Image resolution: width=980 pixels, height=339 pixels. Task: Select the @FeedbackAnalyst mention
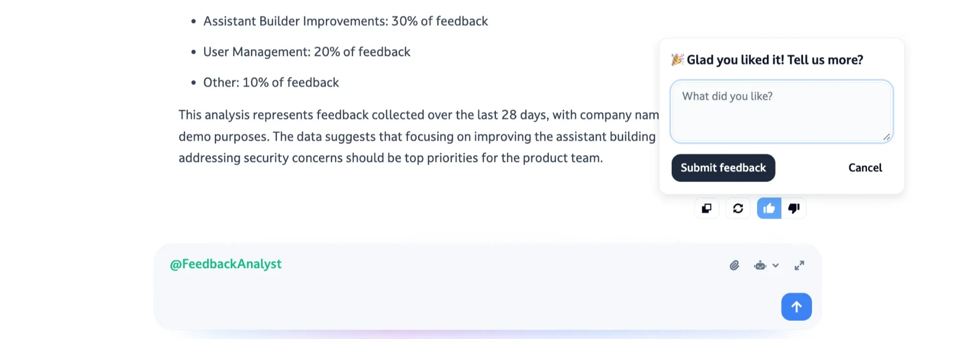(x=226, y=264)
